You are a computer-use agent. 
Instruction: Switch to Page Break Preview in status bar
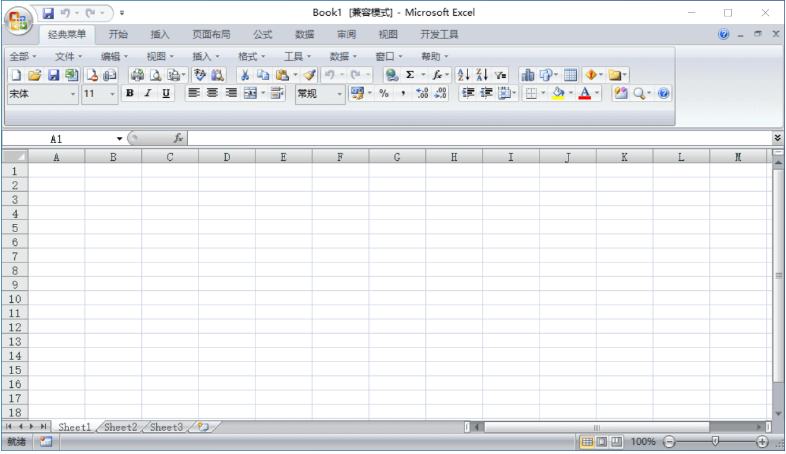pyautogui.click(x=616, y=441)
